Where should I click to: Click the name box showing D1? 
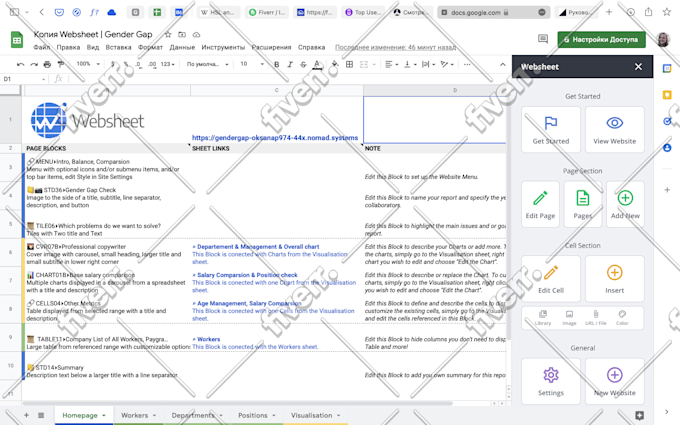click(24, 79)
